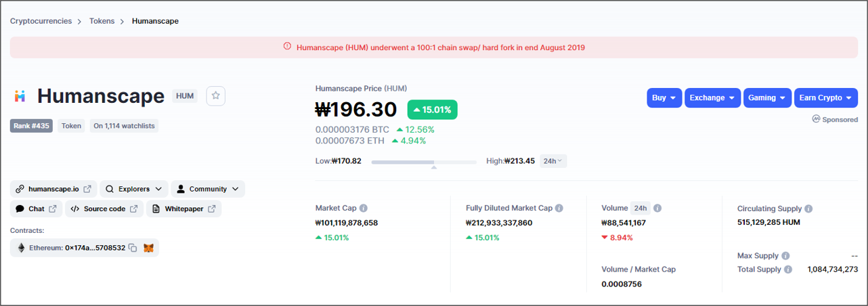Open the Buy dropdown button
Image resolution: width=868 pixels, height=306 pixels.
tap(664, 98)
